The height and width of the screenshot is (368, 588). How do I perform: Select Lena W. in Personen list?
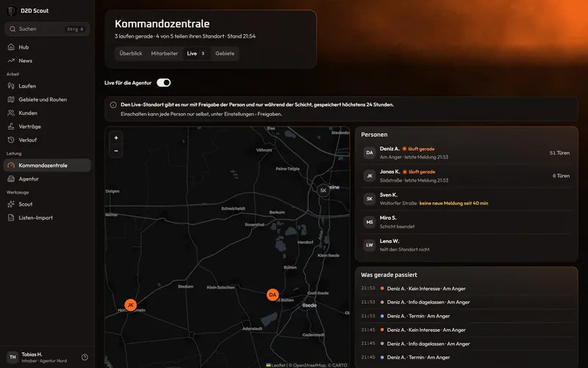click(466, 245)
